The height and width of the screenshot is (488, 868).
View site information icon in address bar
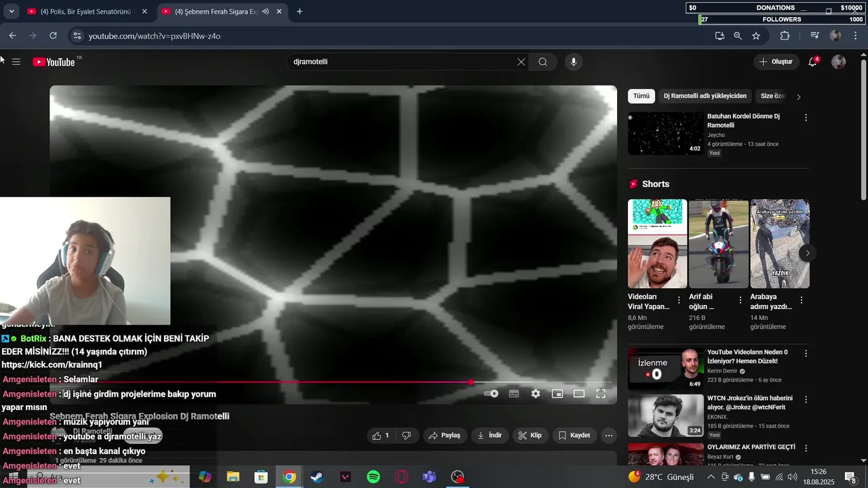coord(77,36)
